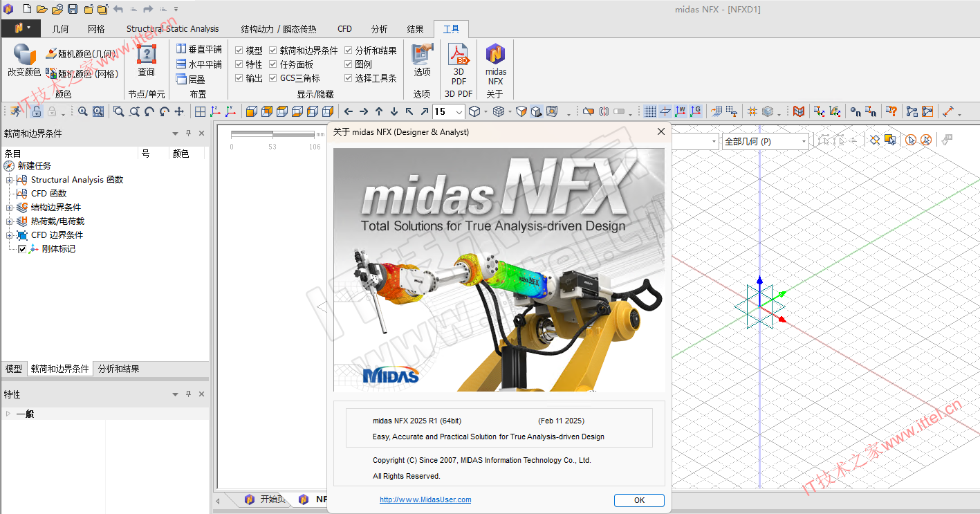Open the Structural Static Analysis tab
The height and width of the screenshot is (514, 980).
(172, 29)
